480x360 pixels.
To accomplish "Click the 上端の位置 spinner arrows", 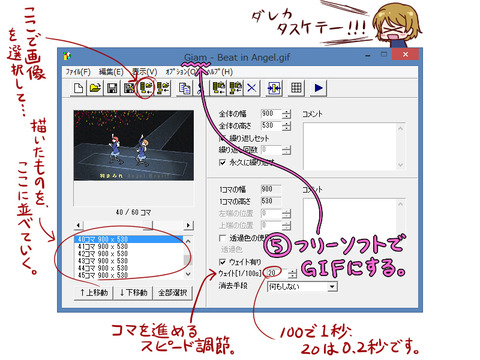I will point(286,226).
